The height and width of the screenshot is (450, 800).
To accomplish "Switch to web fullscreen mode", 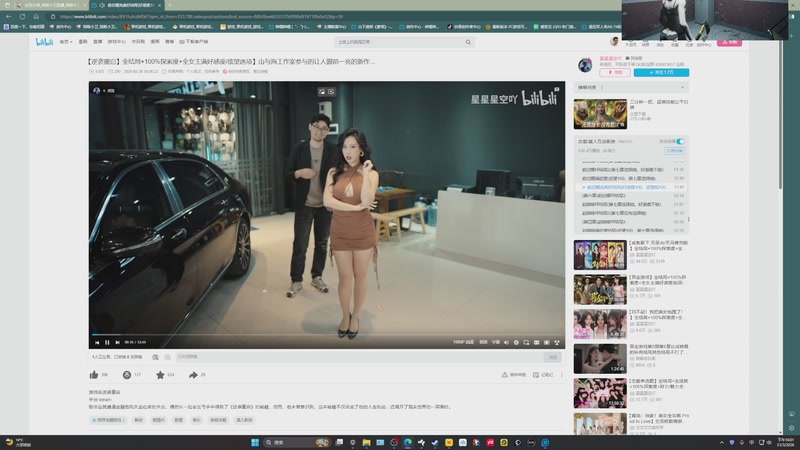I will point(546,342).
